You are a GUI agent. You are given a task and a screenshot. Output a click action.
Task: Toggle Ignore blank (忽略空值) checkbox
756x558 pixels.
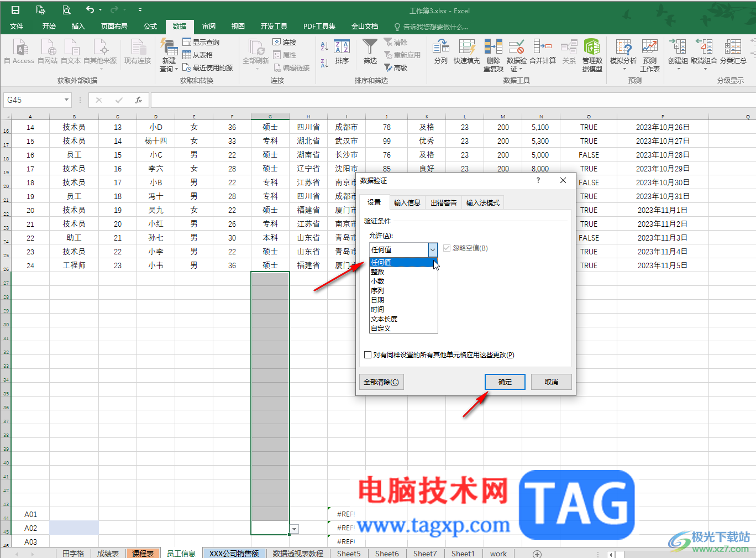point(447,248)
